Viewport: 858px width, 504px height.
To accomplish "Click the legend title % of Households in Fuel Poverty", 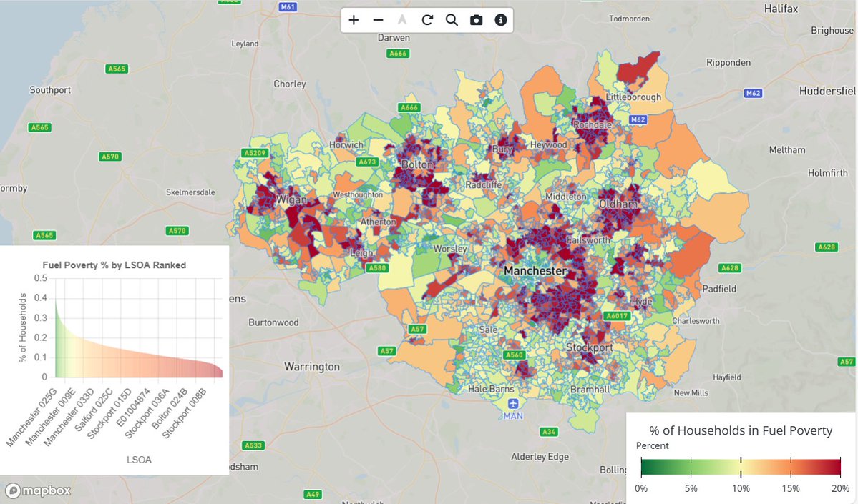I will point(740,430).
